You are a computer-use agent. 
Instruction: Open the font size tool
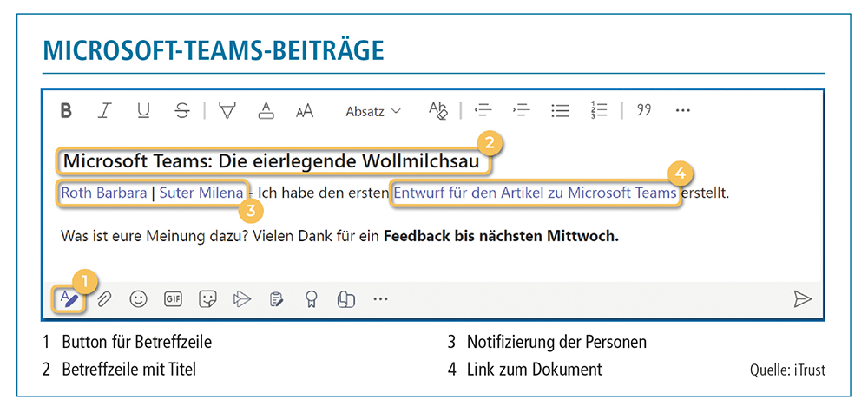305,111
